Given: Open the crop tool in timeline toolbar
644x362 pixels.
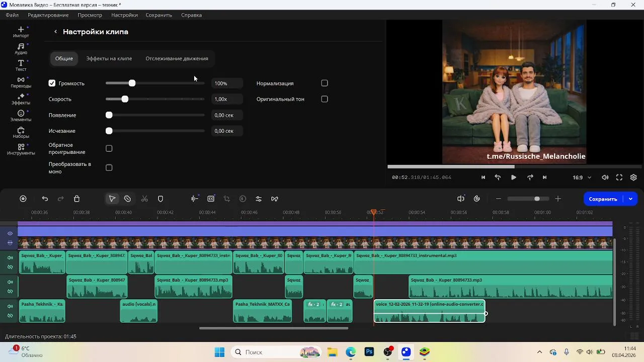Looking at the screenshot, I should coord(227,199).
